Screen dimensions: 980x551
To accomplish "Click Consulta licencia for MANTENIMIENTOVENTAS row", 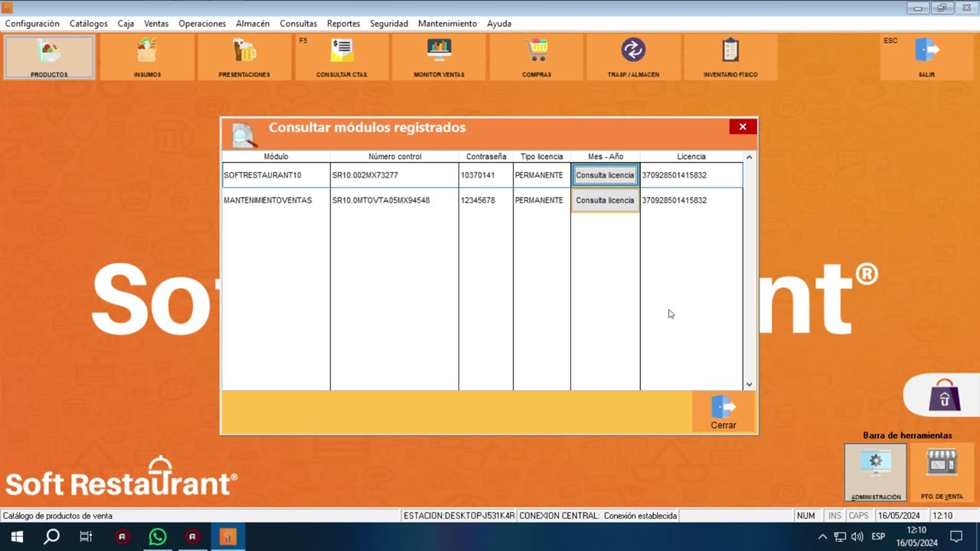I will pos(605,201).
